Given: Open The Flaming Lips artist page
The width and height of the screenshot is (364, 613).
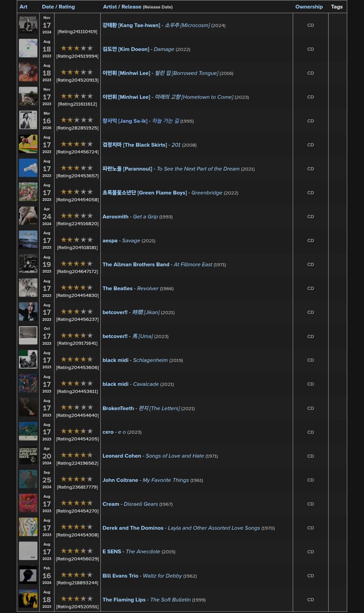Looking at the screenshot, I should pos(124,600).
